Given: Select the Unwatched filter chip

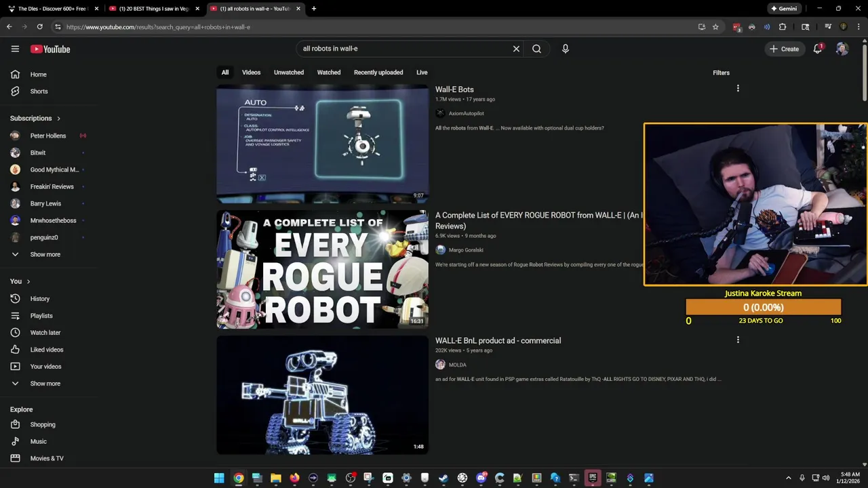Looking at the screenshot, I should point(289,73).
